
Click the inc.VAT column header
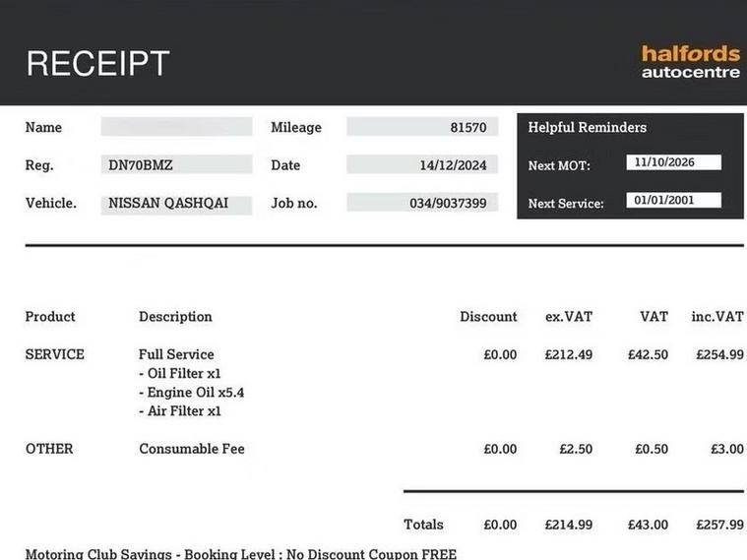click(x=716, y=317)
